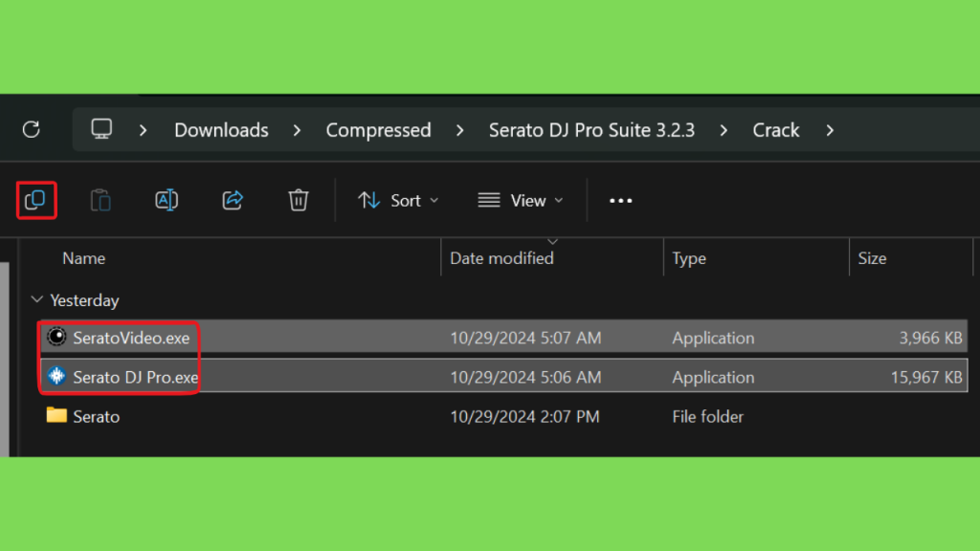Go to Compressed in breadcrumb path

[378, 130]
